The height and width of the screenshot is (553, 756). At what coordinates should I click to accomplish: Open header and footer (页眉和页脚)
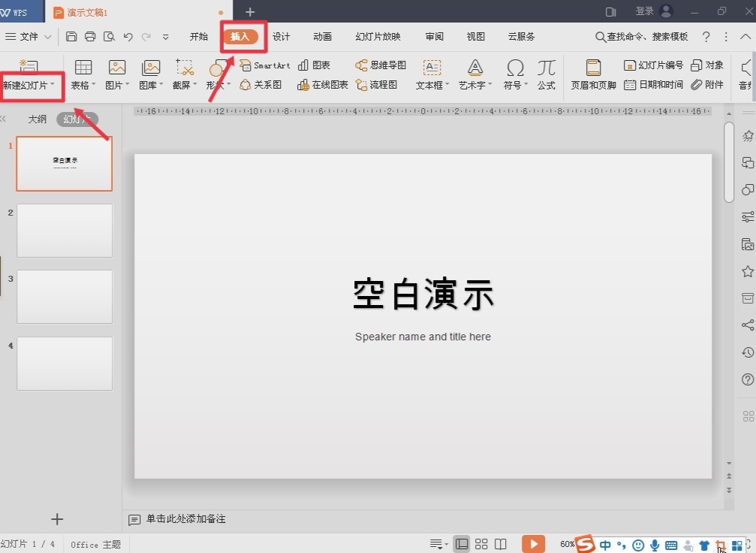click(x=593, y=74)
